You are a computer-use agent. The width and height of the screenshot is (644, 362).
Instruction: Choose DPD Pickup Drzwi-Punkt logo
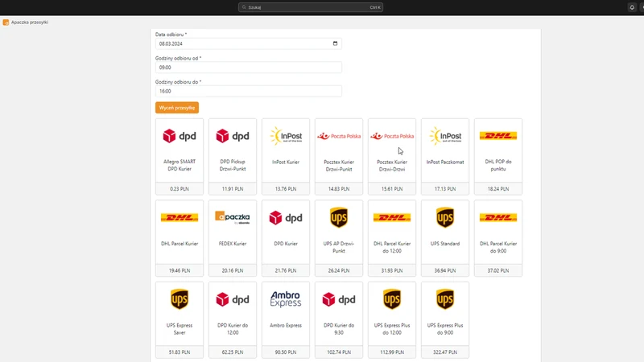233,136
